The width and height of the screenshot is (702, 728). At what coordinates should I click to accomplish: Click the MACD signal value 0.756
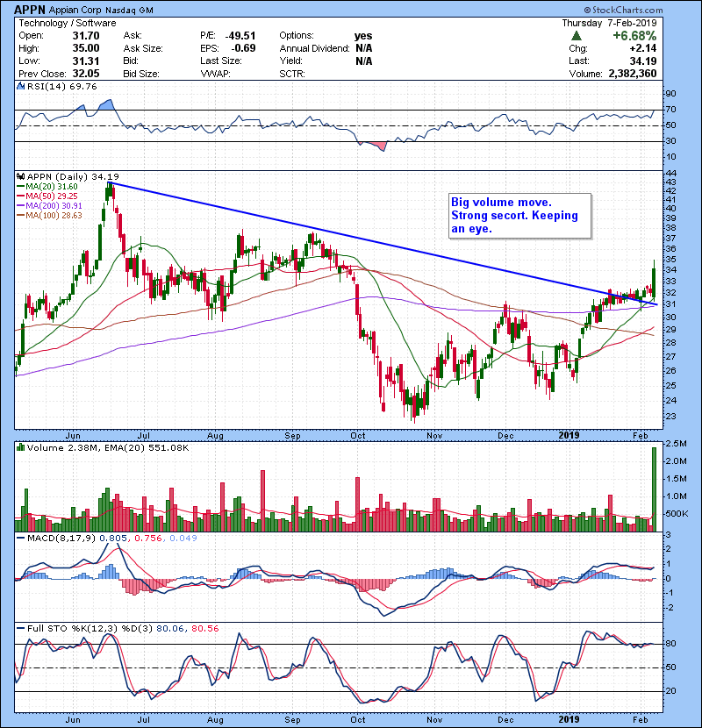click(148, 539)
